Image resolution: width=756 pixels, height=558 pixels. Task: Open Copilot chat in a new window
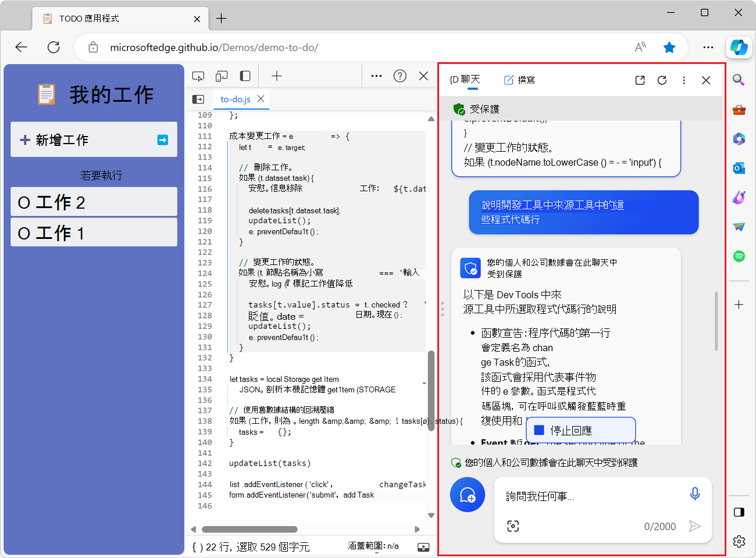[640, 80]
